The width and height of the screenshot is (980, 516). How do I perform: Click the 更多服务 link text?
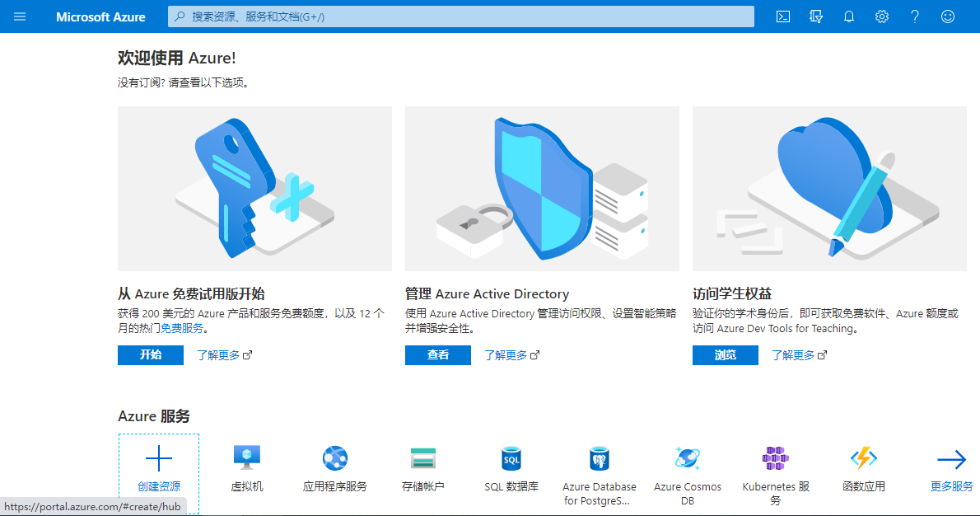[952, 486]
